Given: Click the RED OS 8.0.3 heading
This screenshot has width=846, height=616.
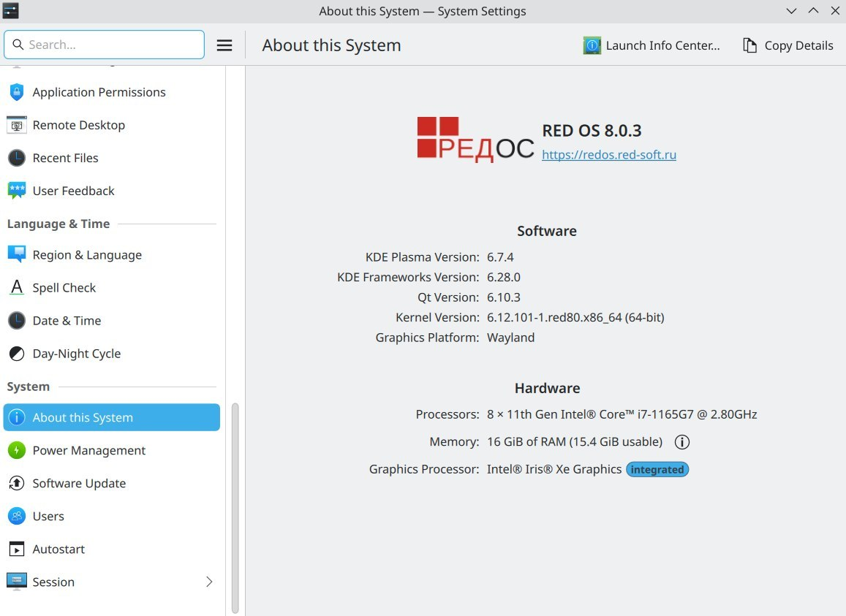Looking at the screenshot, I should (592, 131).
